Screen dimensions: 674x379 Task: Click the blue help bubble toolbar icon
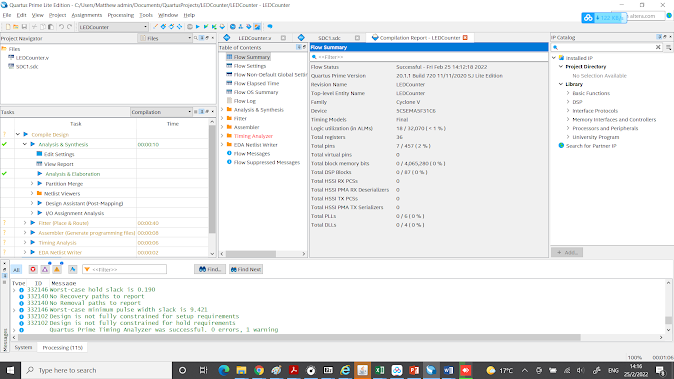(x=270, y=27)
